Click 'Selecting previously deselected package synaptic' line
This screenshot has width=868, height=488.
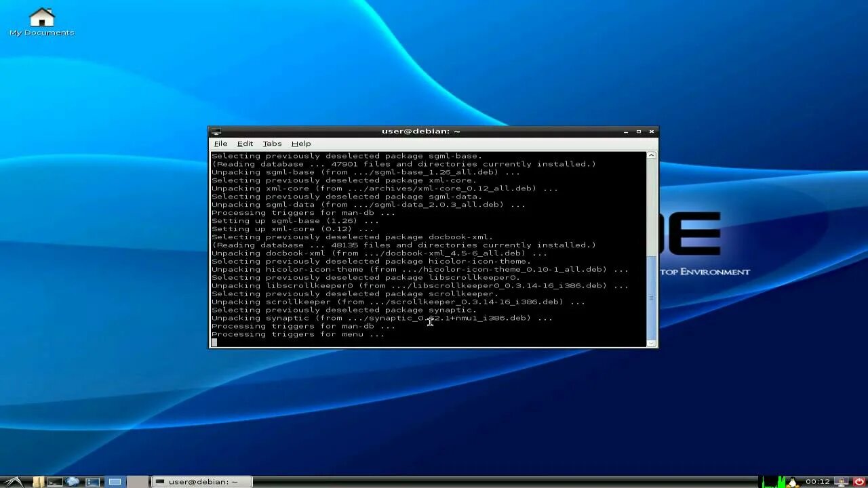click(344, 310)
